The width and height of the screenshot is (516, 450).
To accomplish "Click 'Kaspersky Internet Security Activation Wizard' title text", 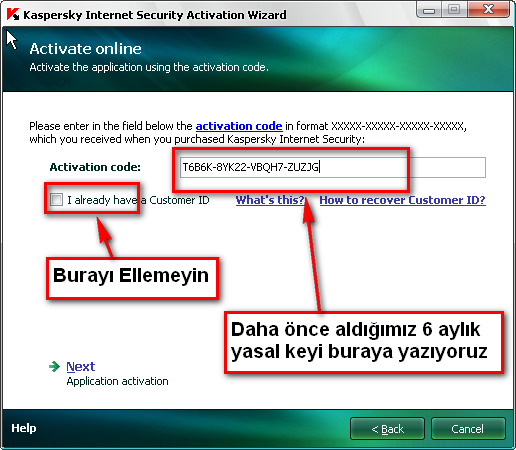I will click(x=155, y=15).
